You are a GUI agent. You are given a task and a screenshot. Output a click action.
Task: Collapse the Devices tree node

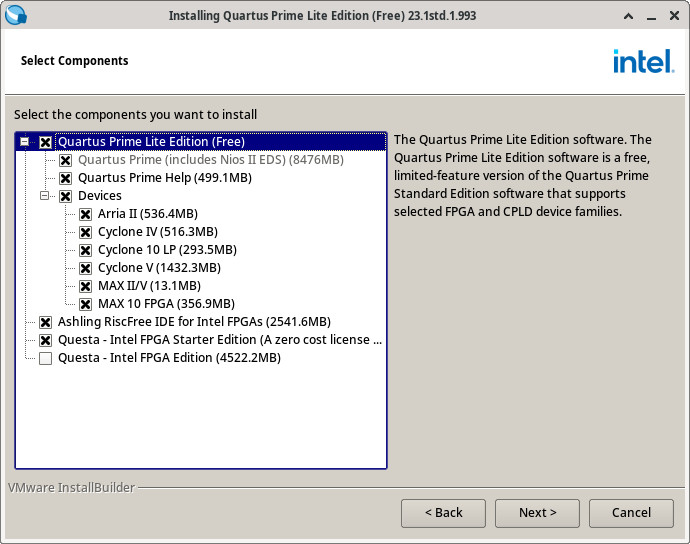[44, 195]
